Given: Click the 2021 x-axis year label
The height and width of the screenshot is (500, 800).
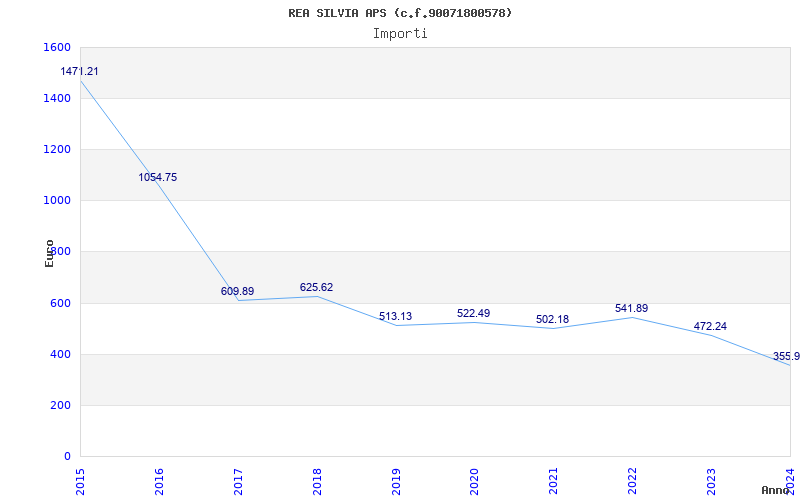Looking at the screenshot, I should [x=554, y=479].
